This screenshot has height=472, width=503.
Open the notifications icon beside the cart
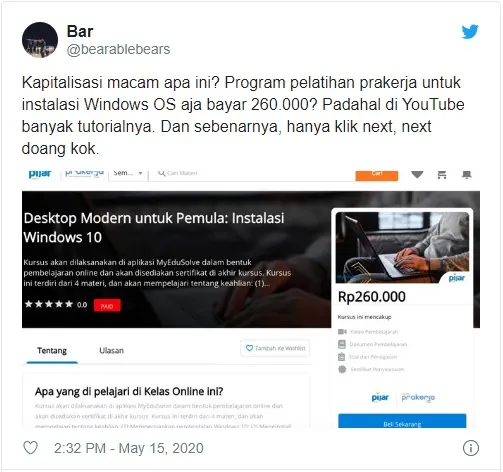(x=466, y=175)
